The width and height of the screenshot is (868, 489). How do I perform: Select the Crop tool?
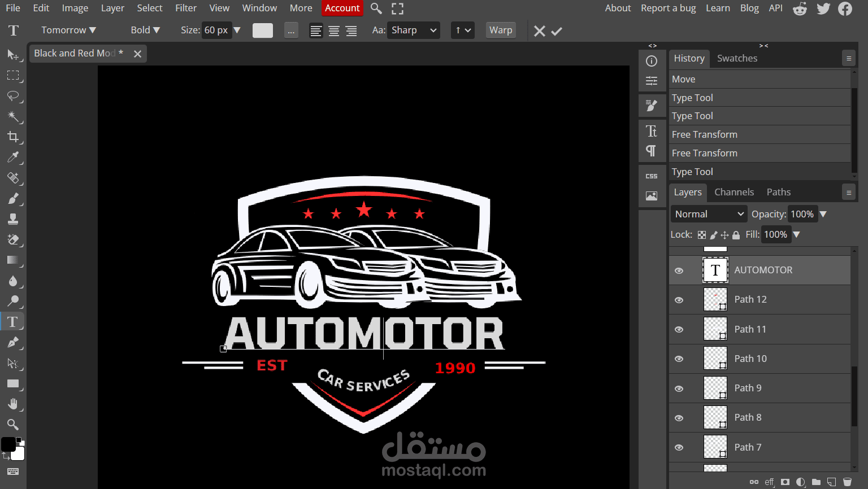13,137
